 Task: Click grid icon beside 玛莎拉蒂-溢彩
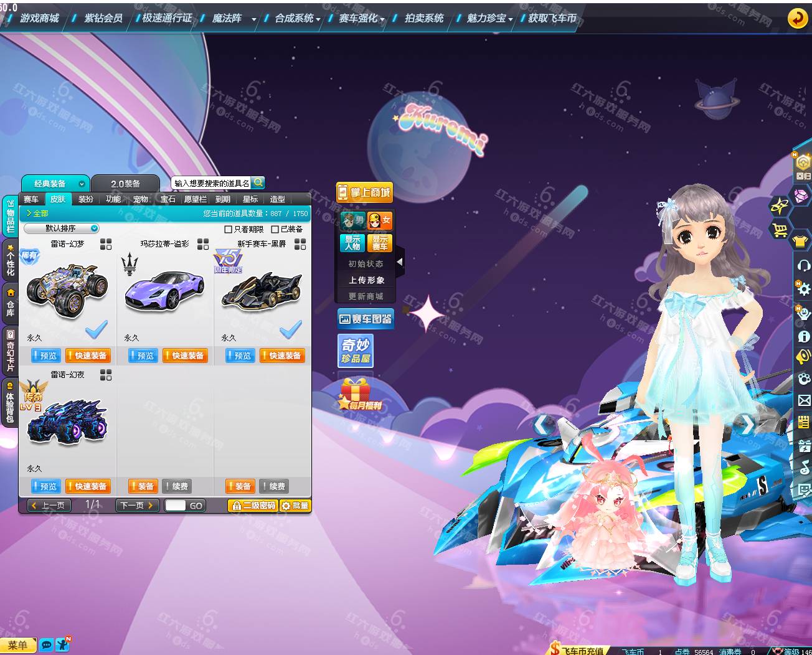[x=203, y=244]
